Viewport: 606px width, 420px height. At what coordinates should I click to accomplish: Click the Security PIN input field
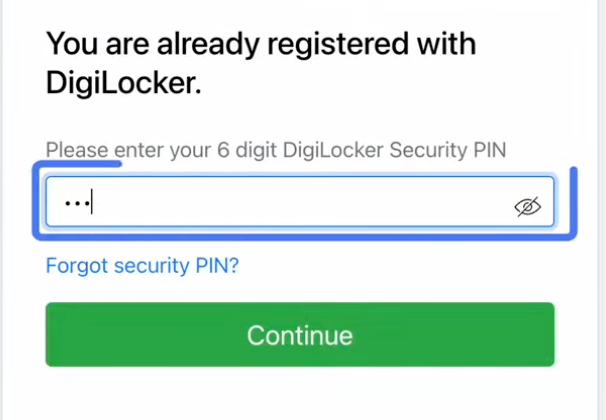point(300,204)
